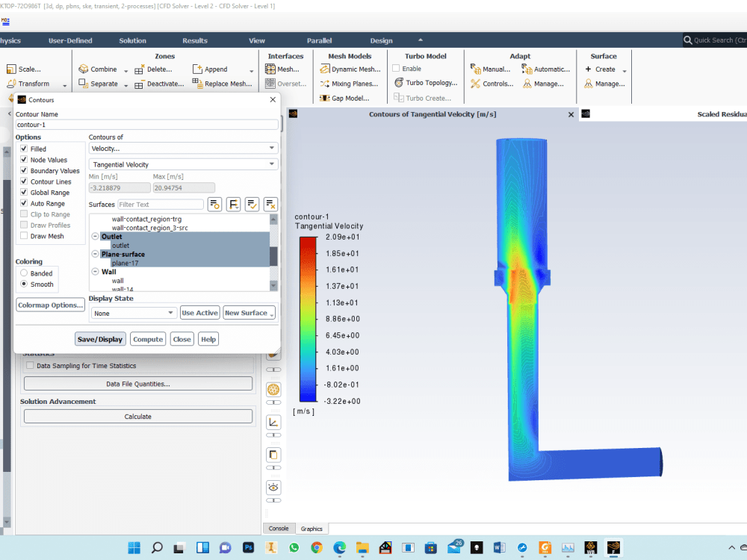Select all surfaces using the checkmark icon
The image size is (747, 560).
[x=252, y=204]
